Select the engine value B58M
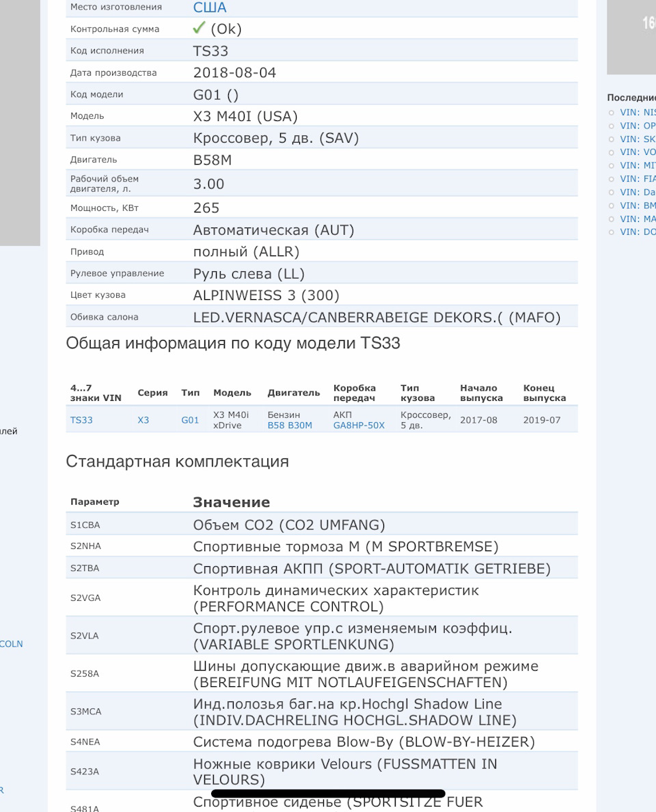 click(213, 160)
